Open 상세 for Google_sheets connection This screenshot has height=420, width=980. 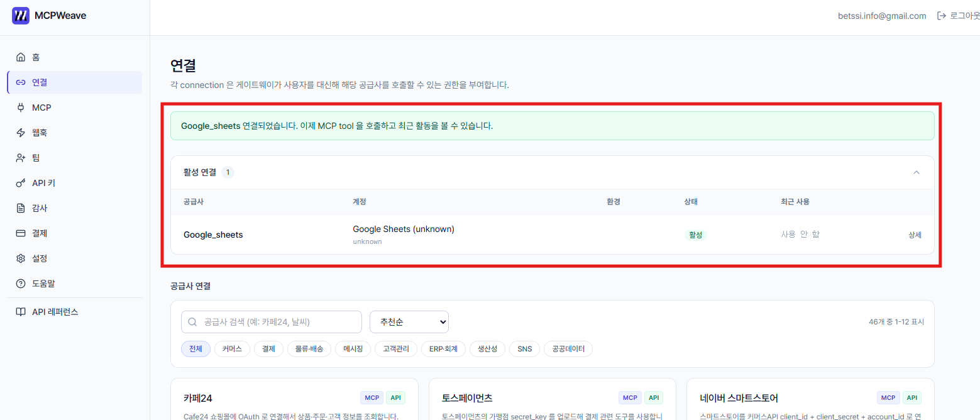[x=915, y=235]
